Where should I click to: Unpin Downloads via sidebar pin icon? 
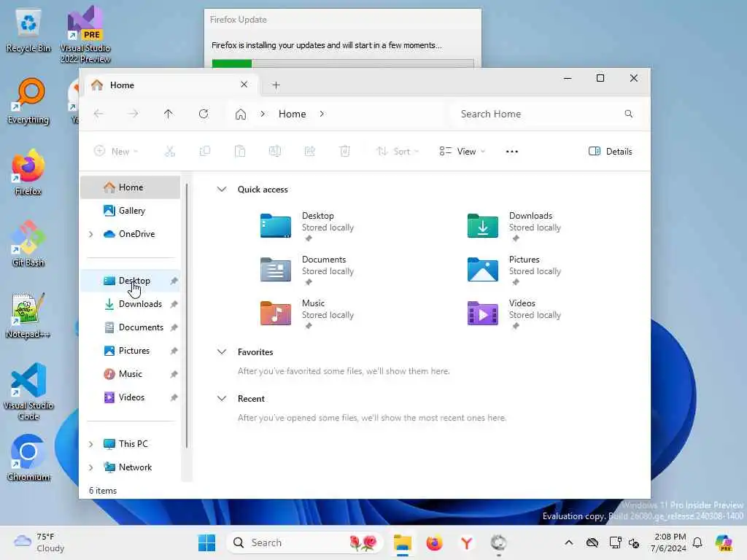174,304
